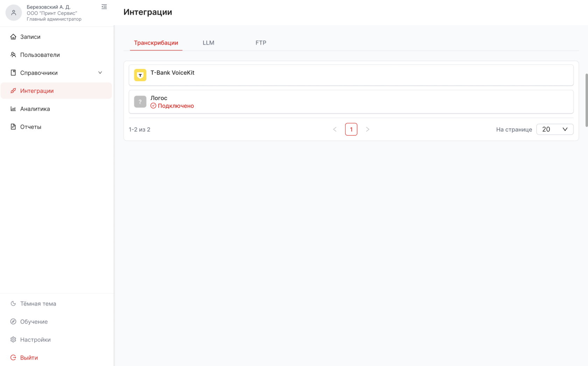588x366 pixels.
Task: Click the chart icon beside Аналитика
Action: coord(13,109)
